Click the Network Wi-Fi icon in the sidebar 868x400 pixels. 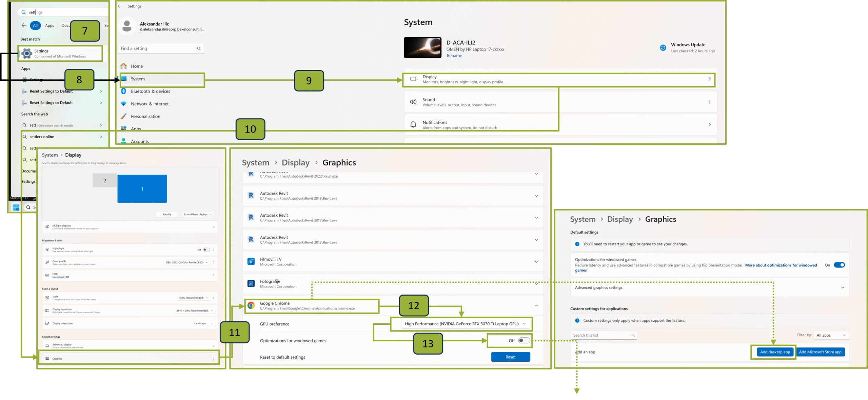[124, 104]
